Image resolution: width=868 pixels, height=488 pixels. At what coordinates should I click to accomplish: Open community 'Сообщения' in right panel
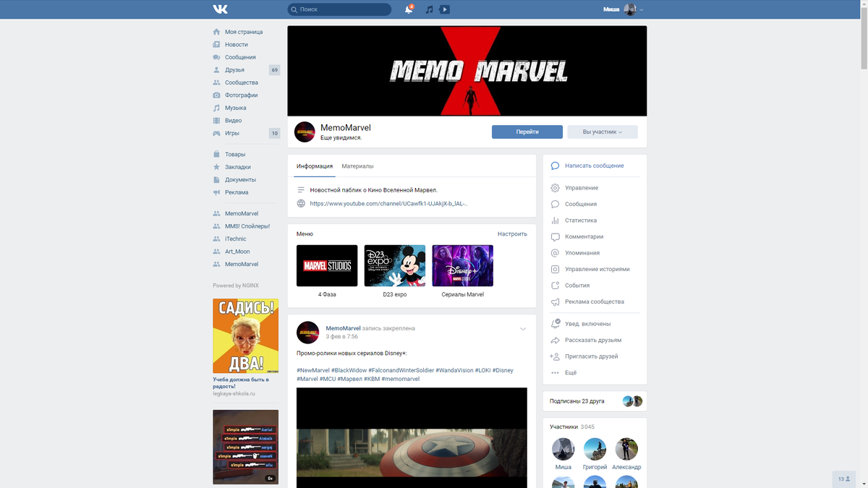click(x=581, y=204)
